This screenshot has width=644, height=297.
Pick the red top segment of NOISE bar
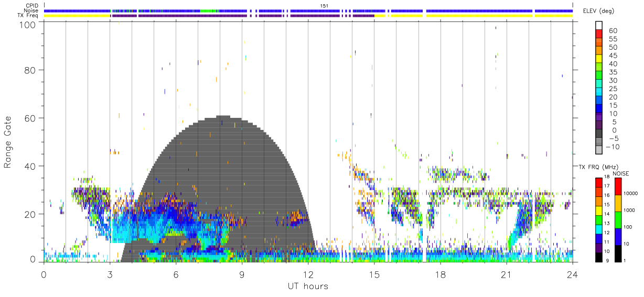coord(618,186)
